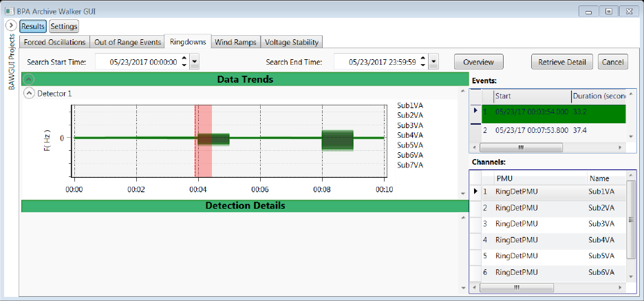644x301 pixels.
Task: Click the green ringdown block near 00:08
Action: tap(338, 141)
